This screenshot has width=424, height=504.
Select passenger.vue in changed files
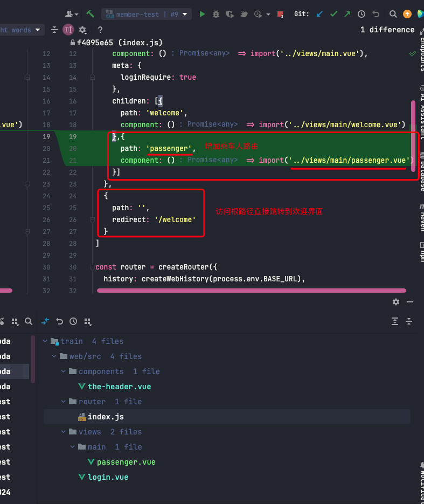click(126, 462)
